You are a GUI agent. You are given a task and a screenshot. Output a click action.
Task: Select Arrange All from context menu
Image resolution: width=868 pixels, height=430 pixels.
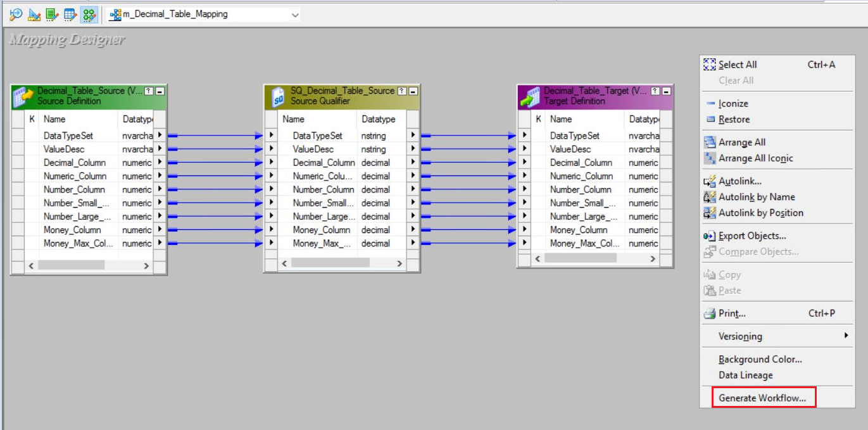(741, 142)
